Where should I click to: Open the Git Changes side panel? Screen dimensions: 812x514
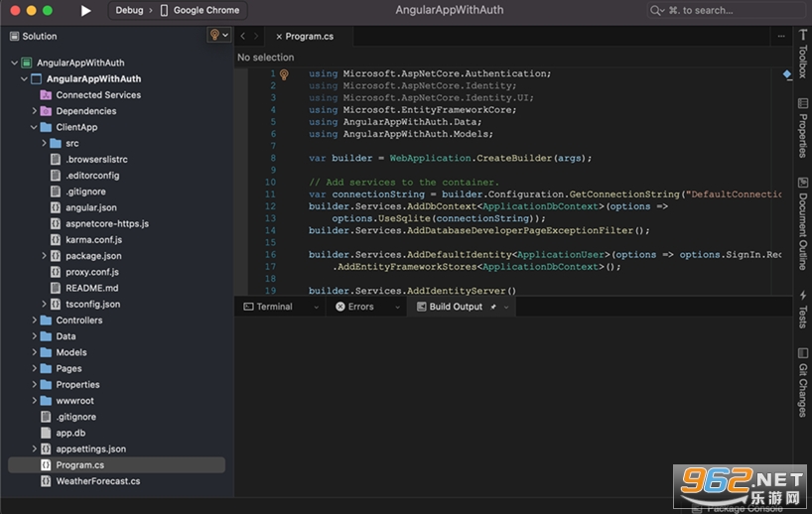point(803,382)
